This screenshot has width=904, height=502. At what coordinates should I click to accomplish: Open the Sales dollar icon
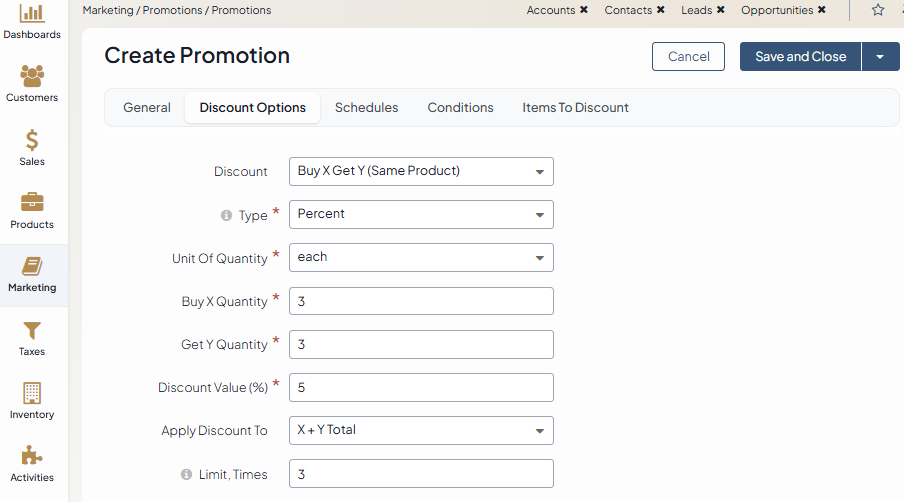[x=32, y=140]
